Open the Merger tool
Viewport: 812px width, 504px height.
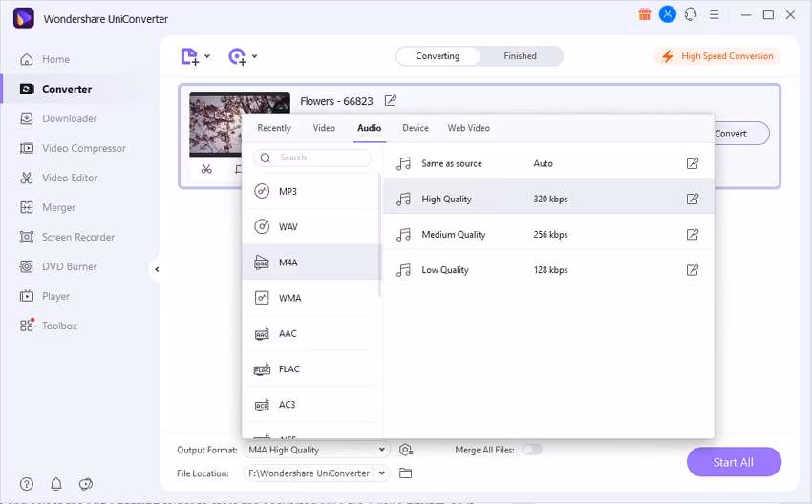pos(47,207)
